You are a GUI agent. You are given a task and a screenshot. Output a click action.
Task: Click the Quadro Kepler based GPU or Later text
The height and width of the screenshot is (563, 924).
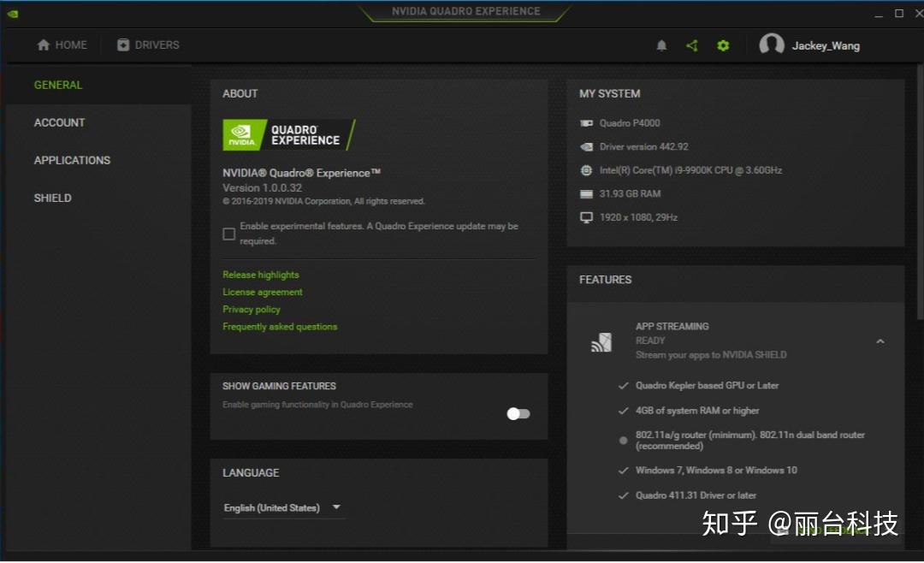click(x=708, y=386)
